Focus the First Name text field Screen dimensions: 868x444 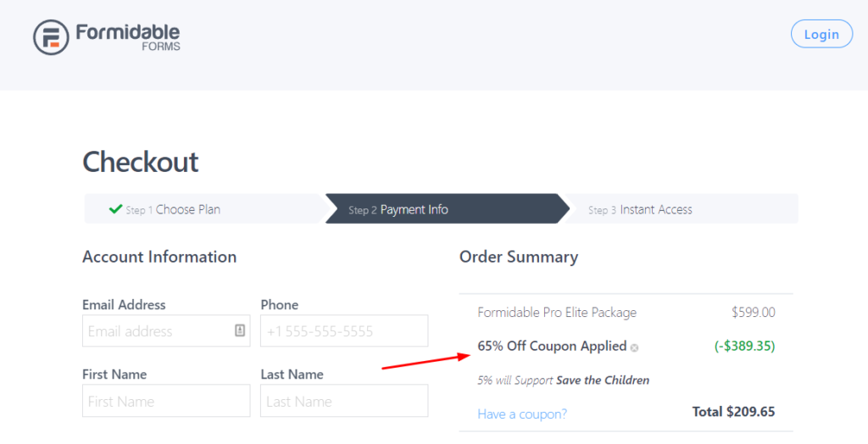[x=166, y=401]
